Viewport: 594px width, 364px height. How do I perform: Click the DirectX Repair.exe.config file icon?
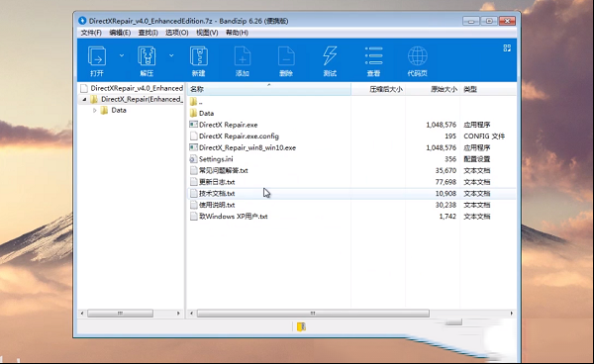point(193,136)
